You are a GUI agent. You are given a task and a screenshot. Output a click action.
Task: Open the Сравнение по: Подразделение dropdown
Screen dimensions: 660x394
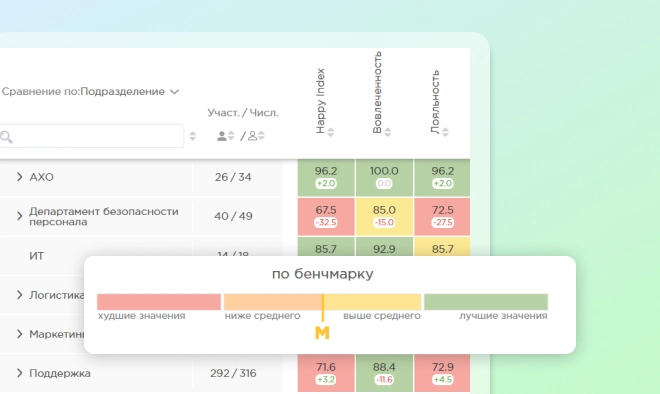click(x=90, y=91)
